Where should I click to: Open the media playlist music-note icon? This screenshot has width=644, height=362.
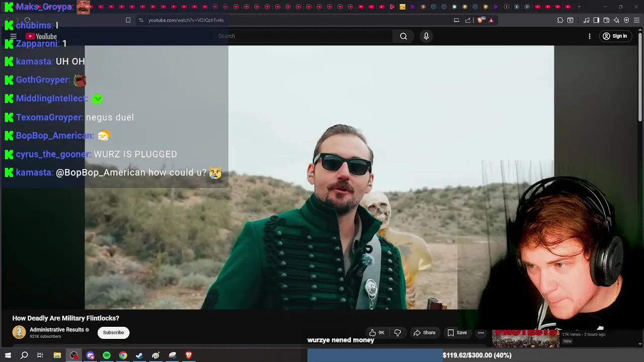point(586,20)
